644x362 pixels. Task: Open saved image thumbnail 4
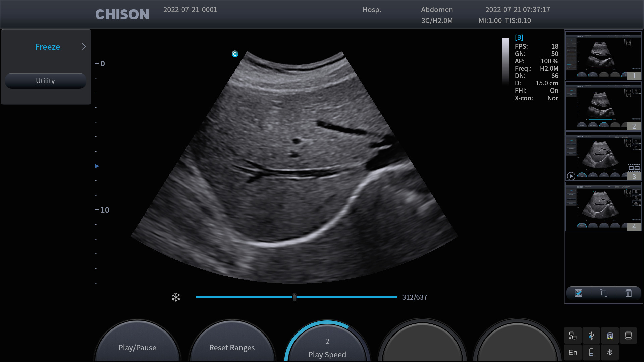point(603,206)
